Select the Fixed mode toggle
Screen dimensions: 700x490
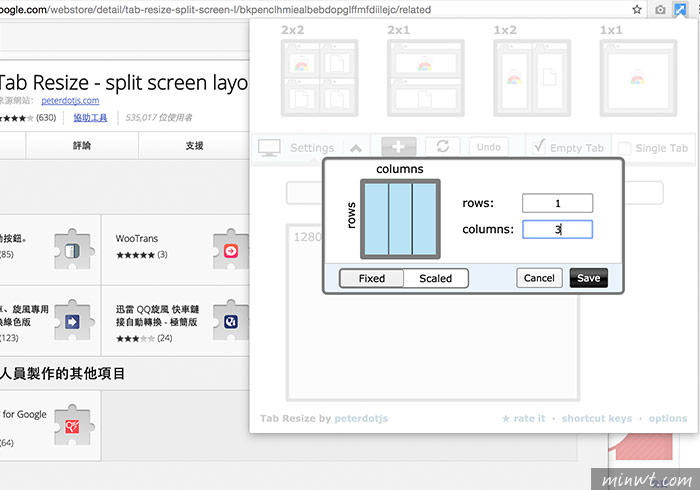coord(371,278)
